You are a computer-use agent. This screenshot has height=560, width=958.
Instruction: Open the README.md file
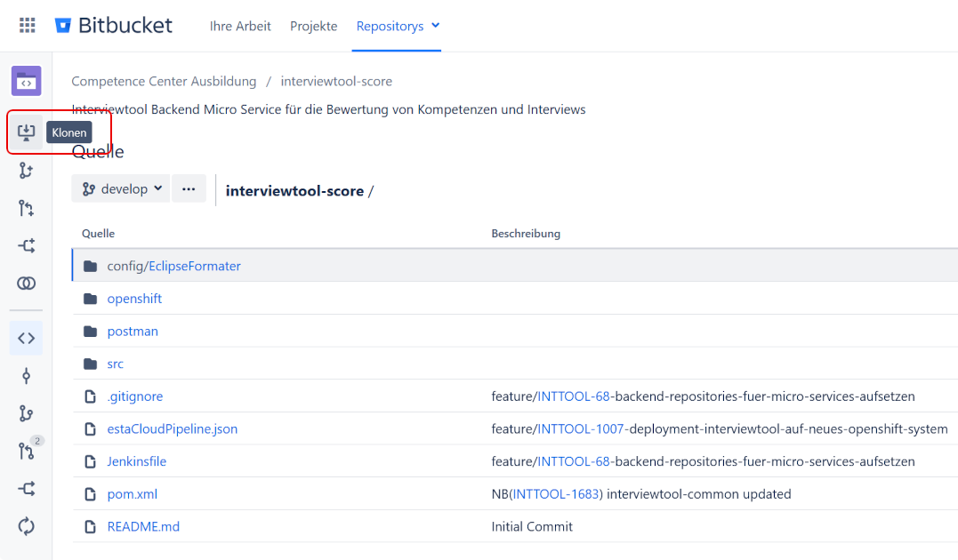[143, 526]
